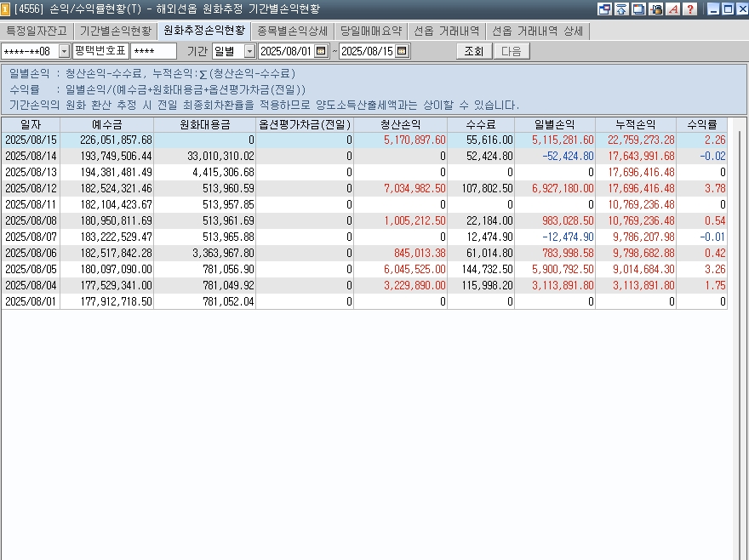Open calendar picker for end date 2025/08/15
The width and height of the screenshot is (749, 560).
(x=403, y=51)
